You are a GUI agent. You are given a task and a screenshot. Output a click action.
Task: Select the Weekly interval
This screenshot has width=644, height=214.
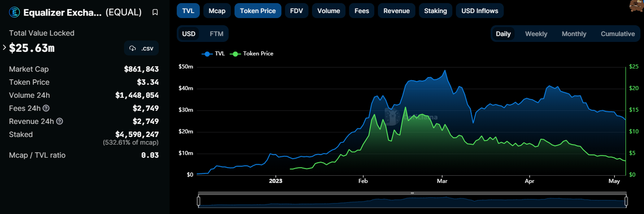[x=536, y=34]
